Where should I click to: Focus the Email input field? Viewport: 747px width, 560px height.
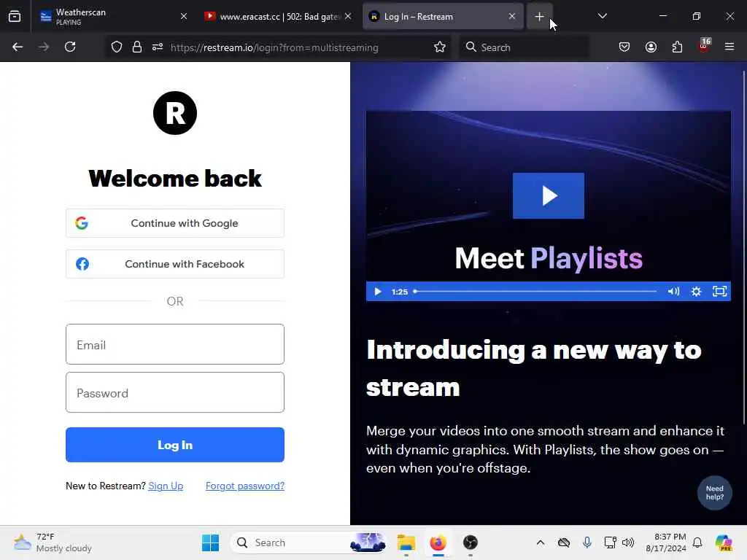(x=175, y=344)
